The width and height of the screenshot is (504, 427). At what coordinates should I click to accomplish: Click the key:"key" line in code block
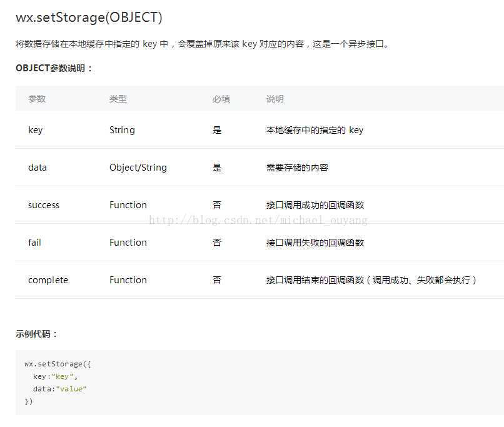pos(55,376)
